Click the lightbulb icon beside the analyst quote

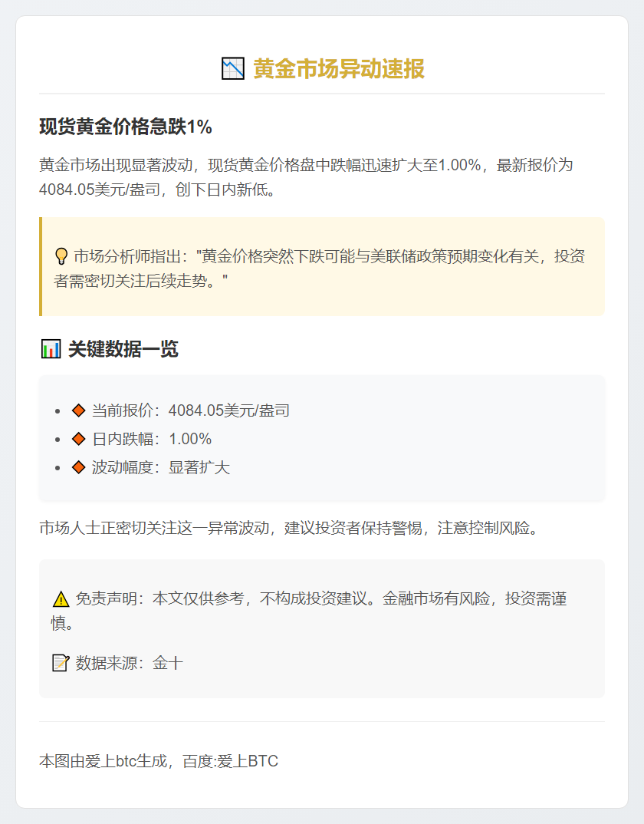61,255
